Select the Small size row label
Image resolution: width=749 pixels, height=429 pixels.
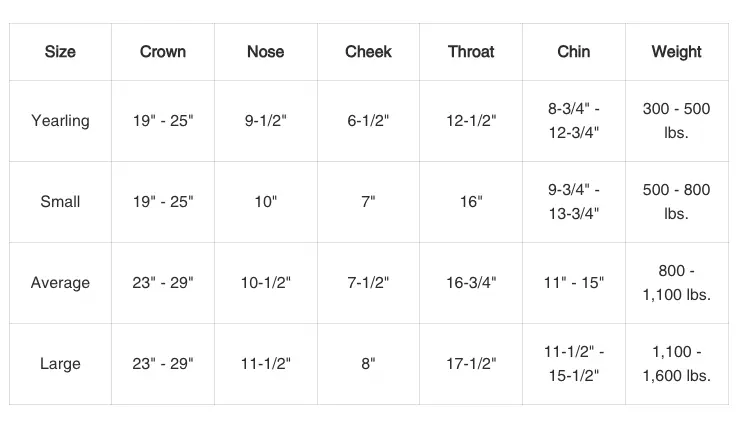(x=60, y=202)
